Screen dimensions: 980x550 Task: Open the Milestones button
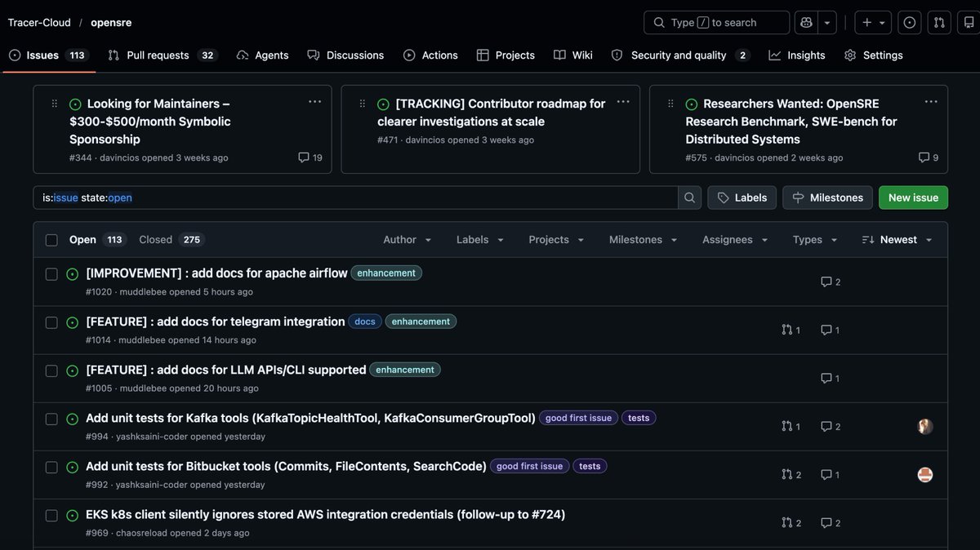(x=827, y=197)
